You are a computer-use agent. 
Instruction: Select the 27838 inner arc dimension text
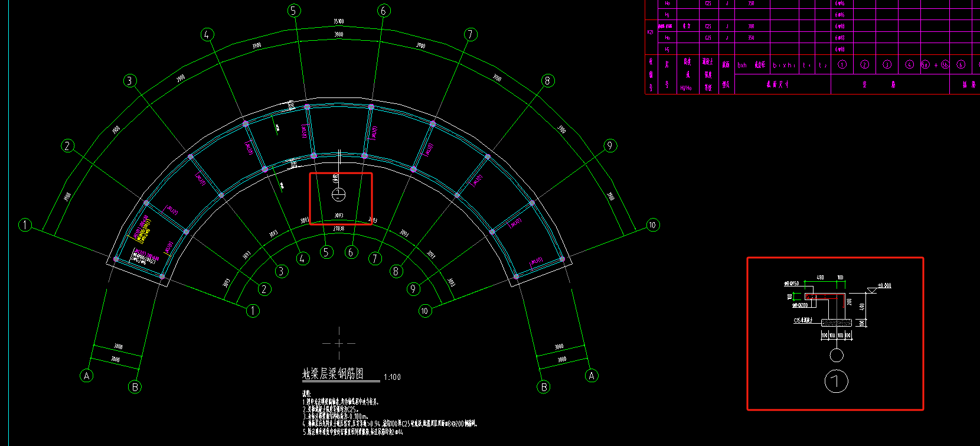(339, 228)
